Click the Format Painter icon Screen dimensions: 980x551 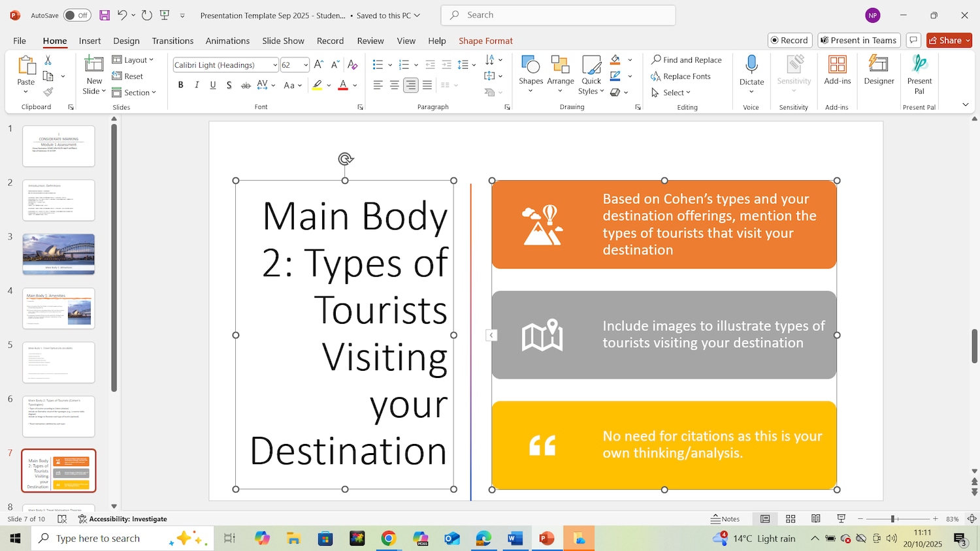tap(48, 92)
